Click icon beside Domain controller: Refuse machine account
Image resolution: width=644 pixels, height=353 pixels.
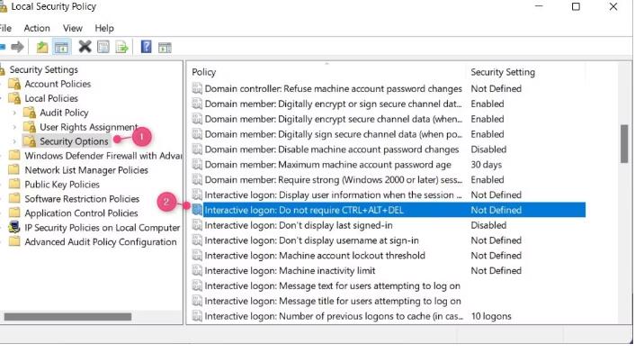point(197,88)
